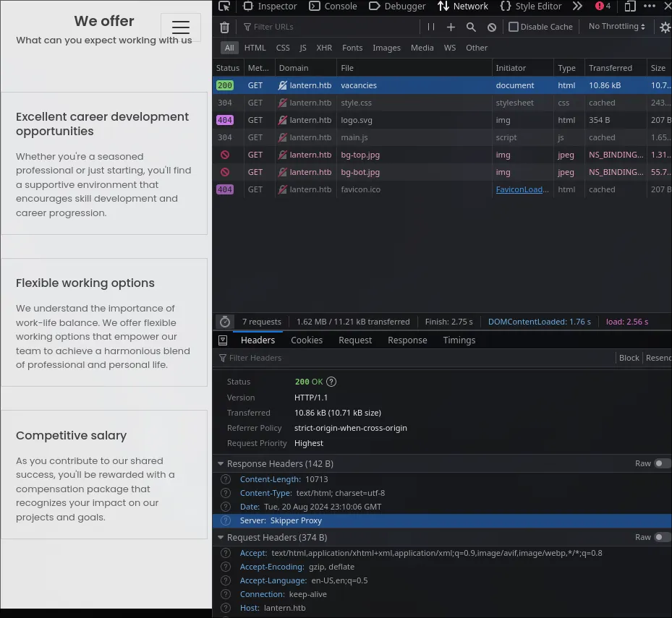672x618 pixels.
Task: Pause network recording
Action: pyautogui.click(x=431, y=27)
